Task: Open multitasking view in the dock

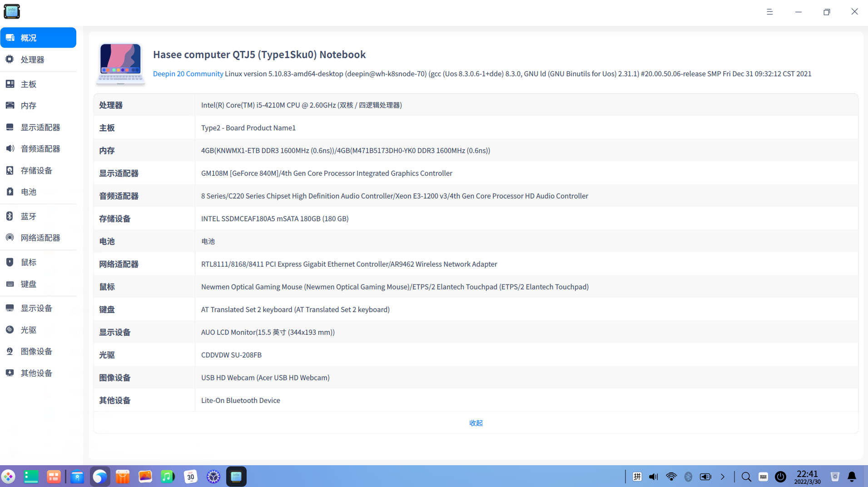Action: tap(54, 477)
